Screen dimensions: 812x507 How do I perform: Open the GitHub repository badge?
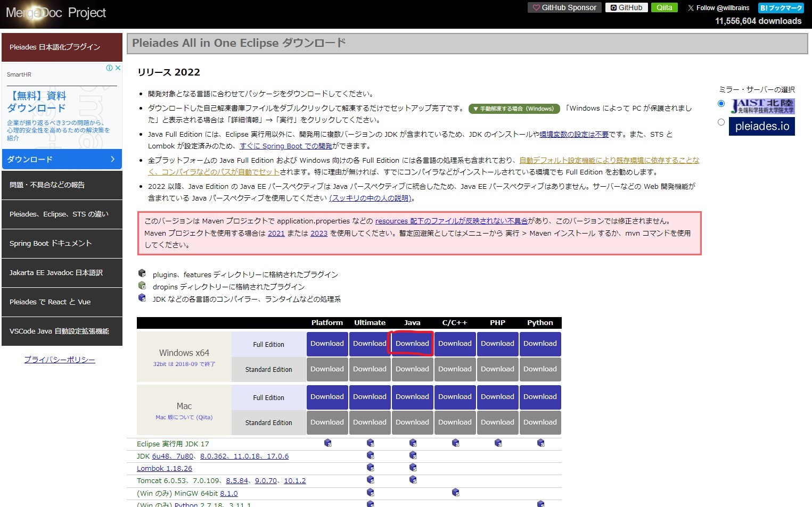point(627,7)
